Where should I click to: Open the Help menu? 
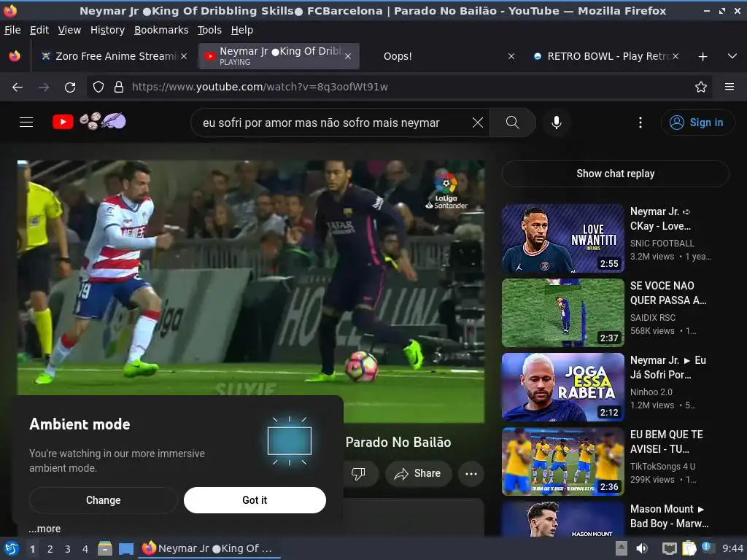coord(242,30)
